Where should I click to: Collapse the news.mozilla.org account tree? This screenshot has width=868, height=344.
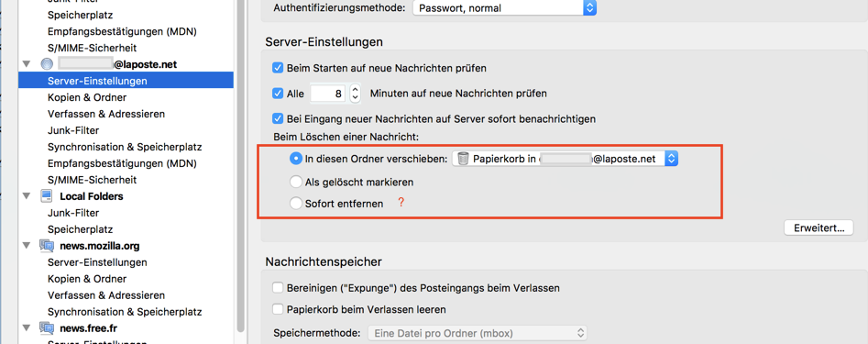click(26, 246)
